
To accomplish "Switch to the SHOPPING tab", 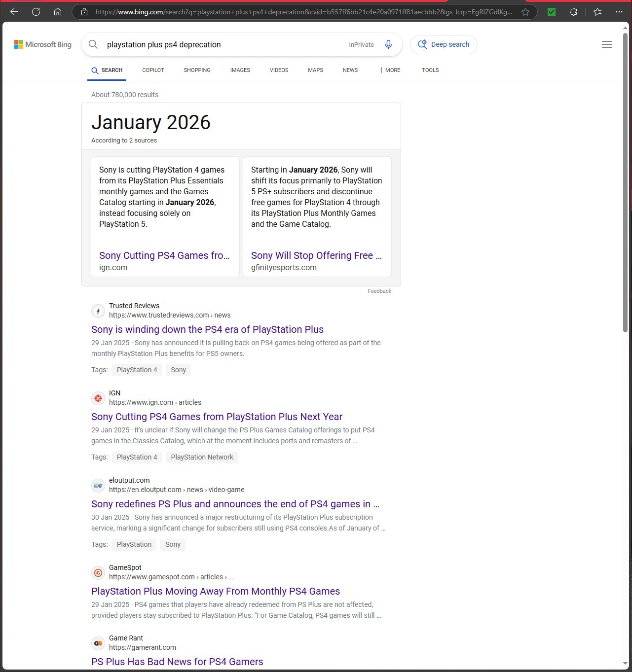I will [x=197, y=70].
